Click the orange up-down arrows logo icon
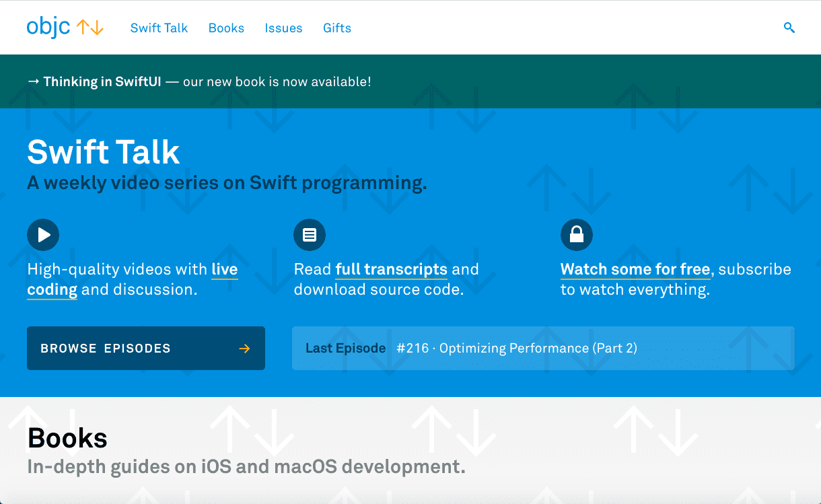 90,28
